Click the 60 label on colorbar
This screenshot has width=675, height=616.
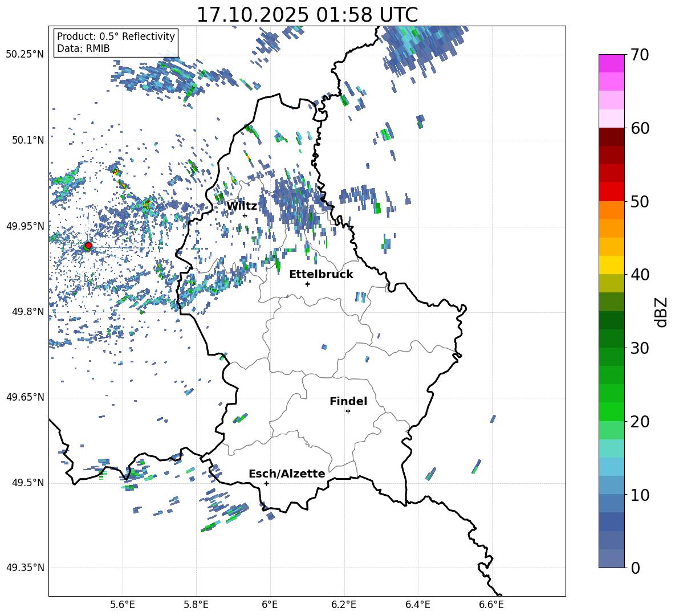(x=640, y=128)
